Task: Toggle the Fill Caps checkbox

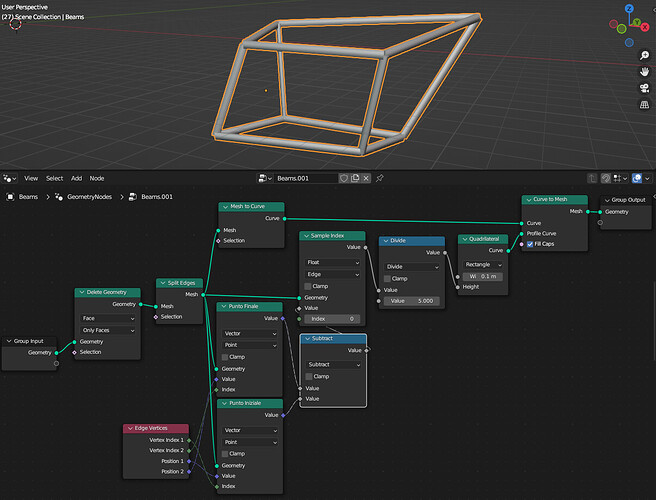Action: [530, 244]
